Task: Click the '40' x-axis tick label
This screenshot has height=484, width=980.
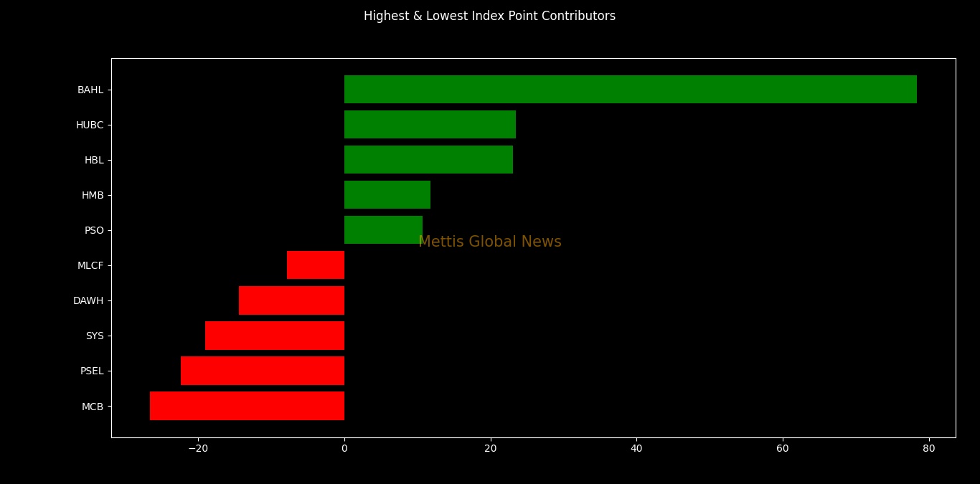Action: point(636,449)
